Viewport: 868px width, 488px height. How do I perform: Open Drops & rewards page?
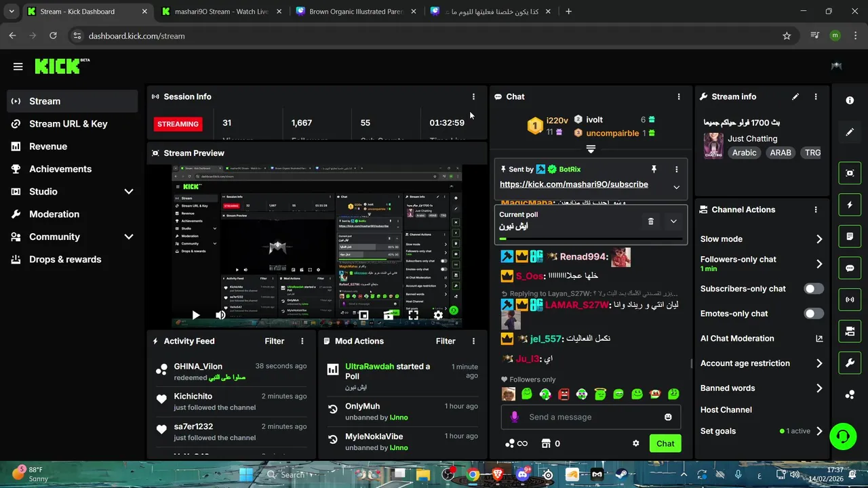(x=73, y=260)
